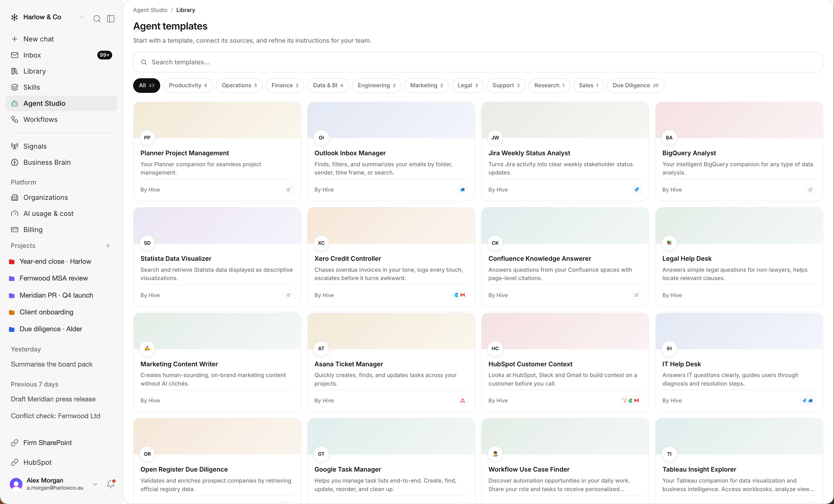834x504 pixels.
Task: Open Marketing Content Writer template
Action: pyautogui.click(x=217, y=362)
